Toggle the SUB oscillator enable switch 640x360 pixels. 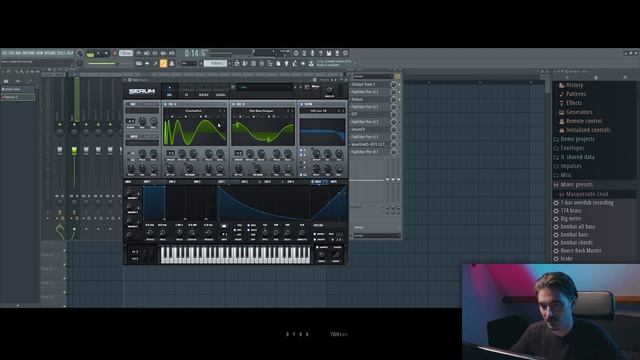click(x=127, y=104)
